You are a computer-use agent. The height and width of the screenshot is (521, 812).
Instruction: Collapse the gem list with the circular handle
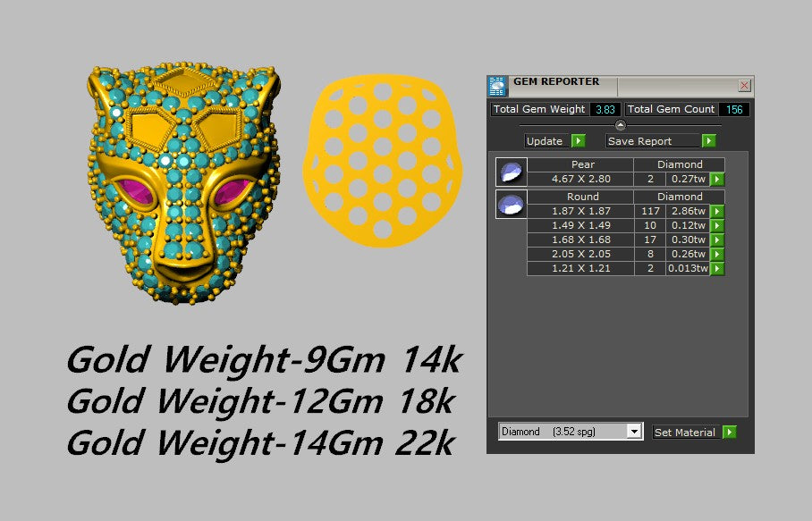coord(619,124)
